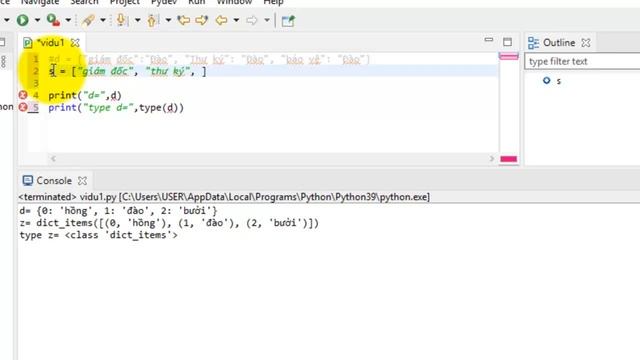Close the Outline view
640x360 pixels.
[586, 42]
